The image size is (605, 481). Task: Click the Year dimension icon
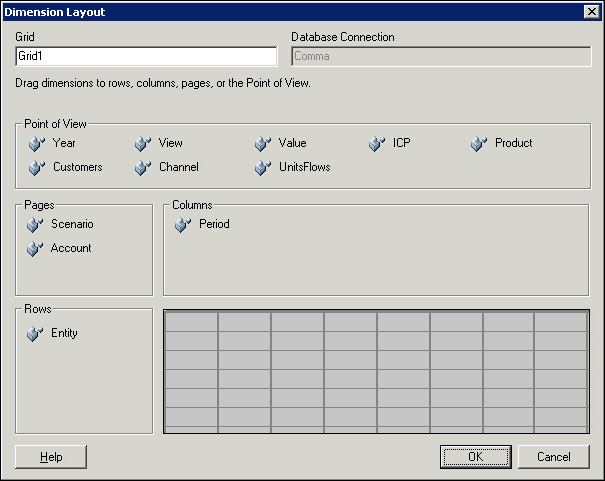(x=37, y=144)
